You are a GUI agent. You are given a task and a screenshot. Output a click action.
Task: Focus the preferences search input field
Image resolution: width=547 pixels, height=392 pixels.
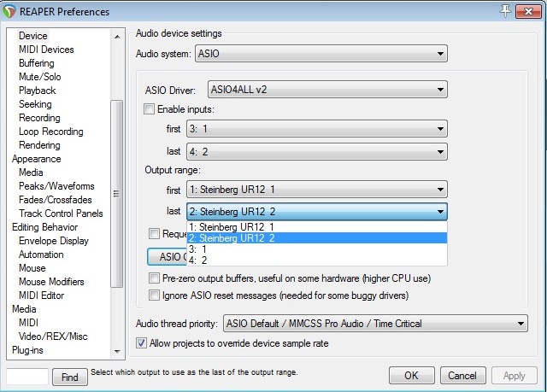[x=27, y=377]
